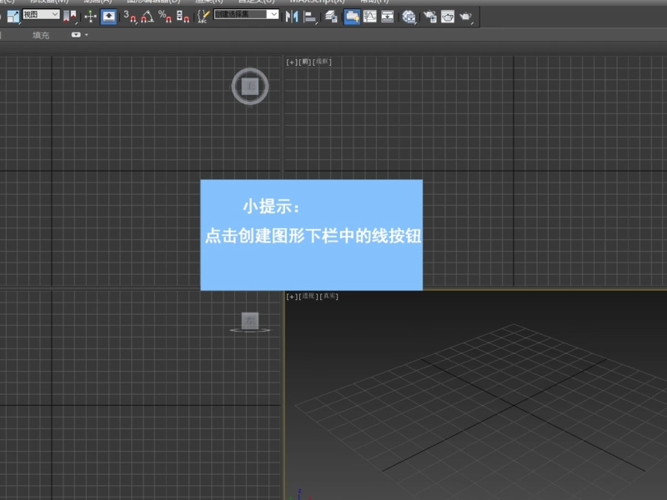Click the Render Production teapot icon
This screenshot has height=500, width=667.
(466, 17)
